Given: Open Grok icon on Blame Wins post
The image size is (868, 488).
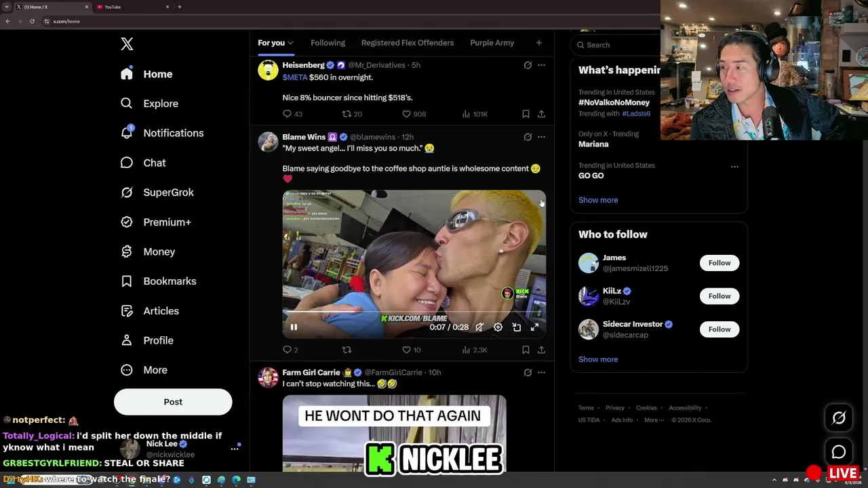Looking at the screenshot, I should [528, 137].
